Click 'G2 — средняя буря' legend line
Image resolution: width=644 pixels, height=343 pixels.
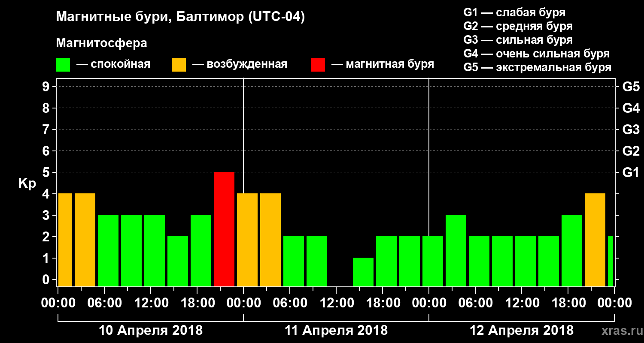[518, 26]
